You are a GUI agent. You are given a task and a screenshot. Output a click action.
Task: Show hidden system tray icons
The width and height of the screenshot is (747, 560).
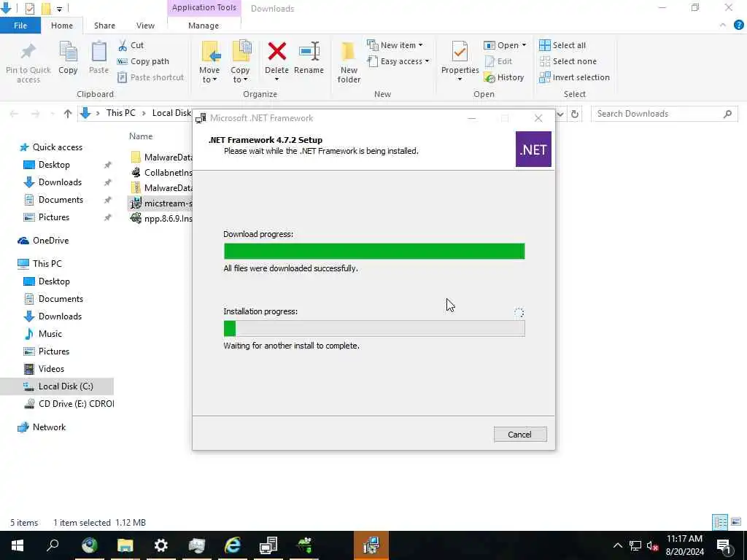pyautogui.click(x=617, y=545)
